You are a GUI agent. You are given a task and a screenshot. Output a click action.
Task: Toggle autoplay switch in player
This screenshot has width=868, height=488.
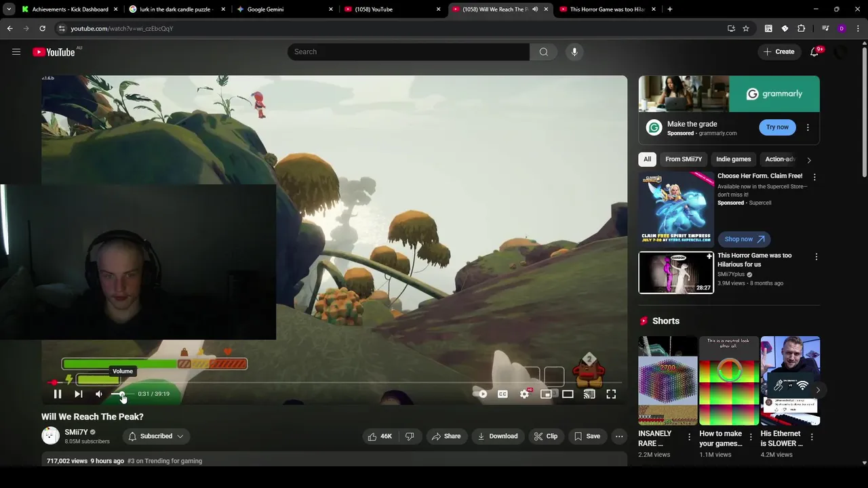[x=482, y=394]
